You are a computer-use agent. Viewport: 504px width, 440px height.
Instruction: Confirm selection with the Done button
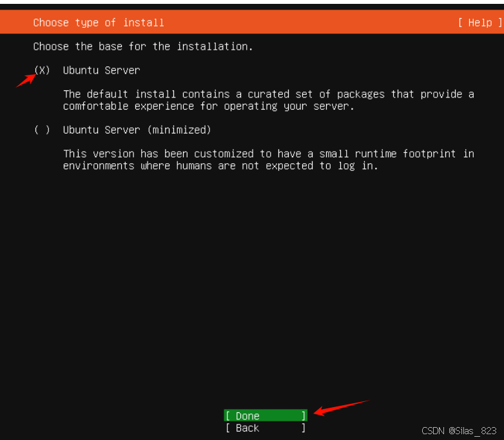pyautogui.click(x=266, y=415)
